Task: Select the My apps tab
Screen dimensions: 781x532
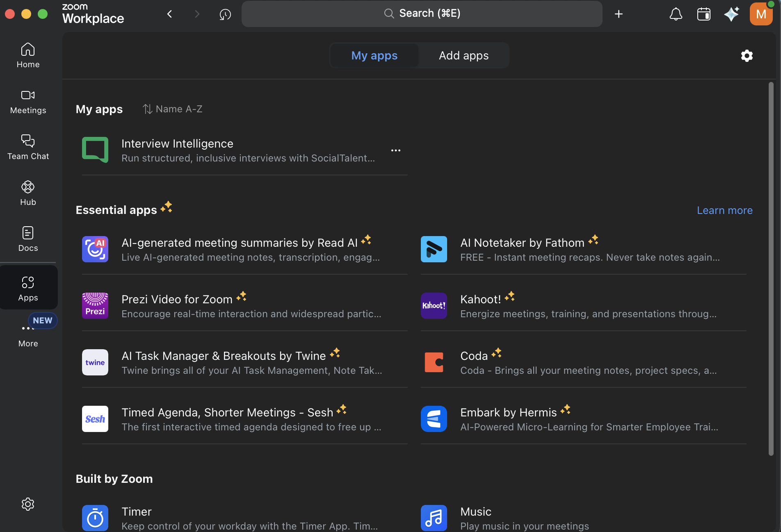Action: 374,55
